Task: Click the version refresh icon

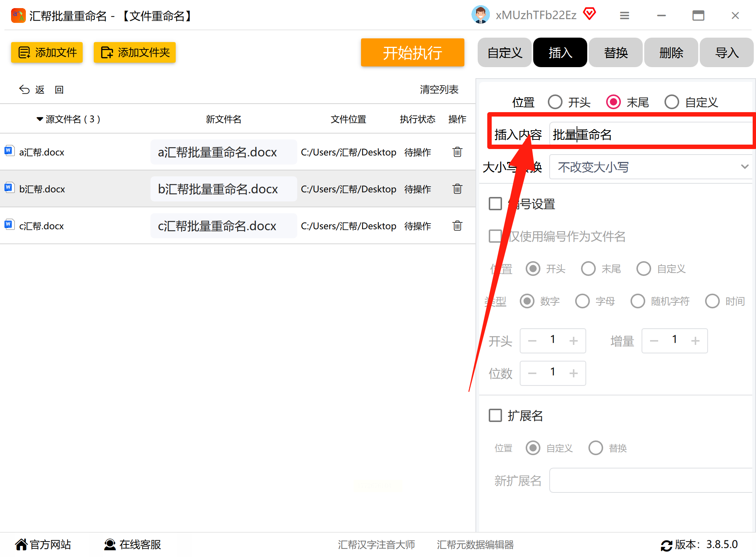Action: click(666, 545)
